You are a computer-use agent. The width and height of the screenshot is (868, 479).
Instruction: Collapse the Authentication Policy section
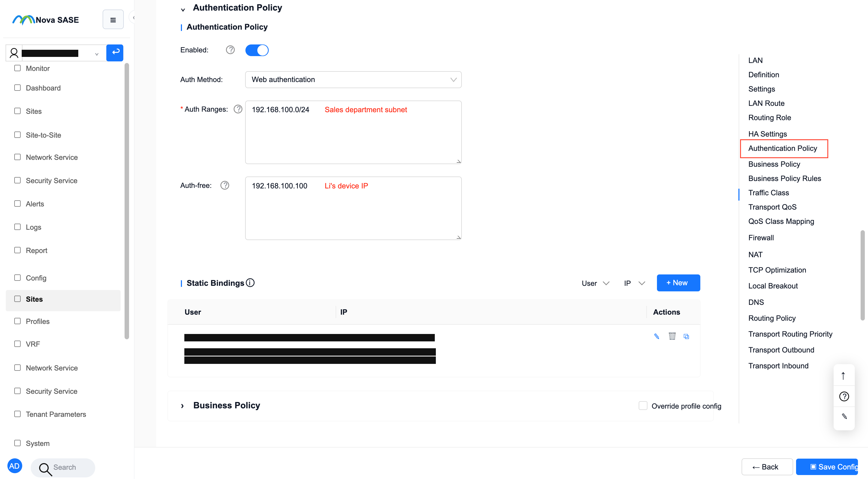click(x=183, y=10)
